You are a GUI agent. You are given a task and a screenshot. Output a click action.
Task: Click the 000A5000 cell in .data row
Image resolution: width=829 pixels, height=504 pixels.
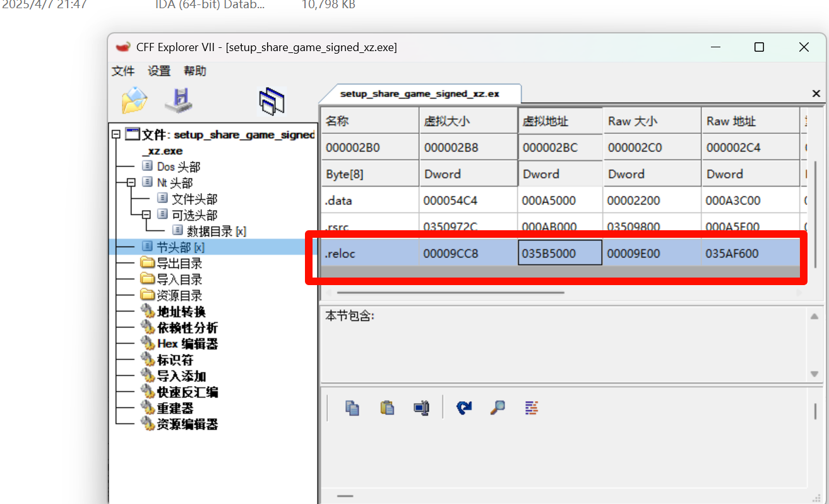point(561,201)
